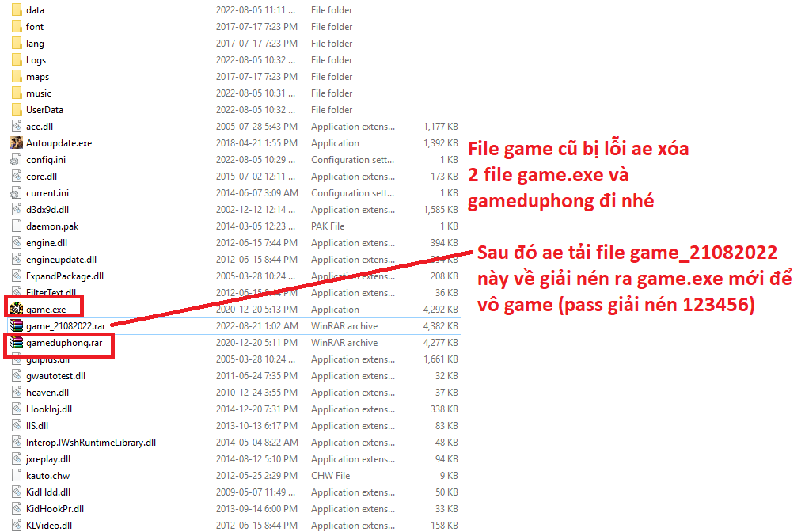Click the gameduphong.rar archive icon

click(17, 343)
